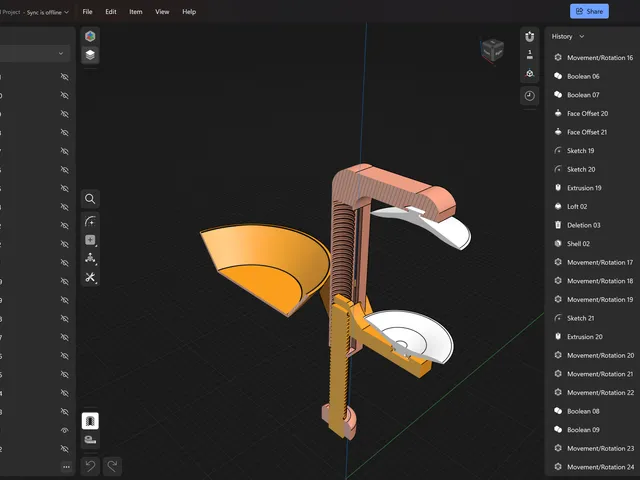Screen dimensions: 640x480
Task: Open the Tools crossed wrench icon
Action: tap(90, 278)
